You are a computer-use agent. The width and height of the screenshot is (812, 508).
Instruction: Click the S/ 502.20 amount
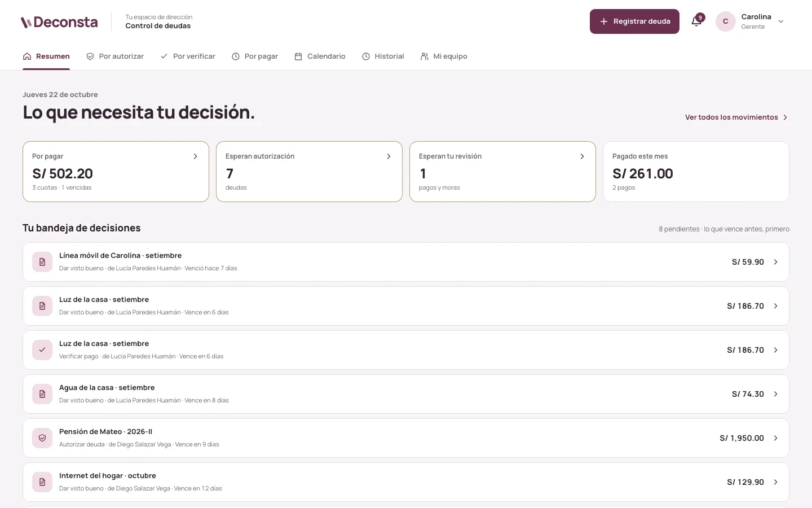pyautogui.click(x=63, y=173)
